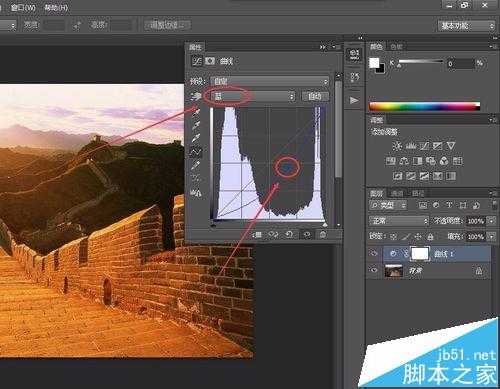Collapse the Properties panel with double arrows
This screenshot has width=500, height=389.
pyautogui.click(x=322, y=47)
